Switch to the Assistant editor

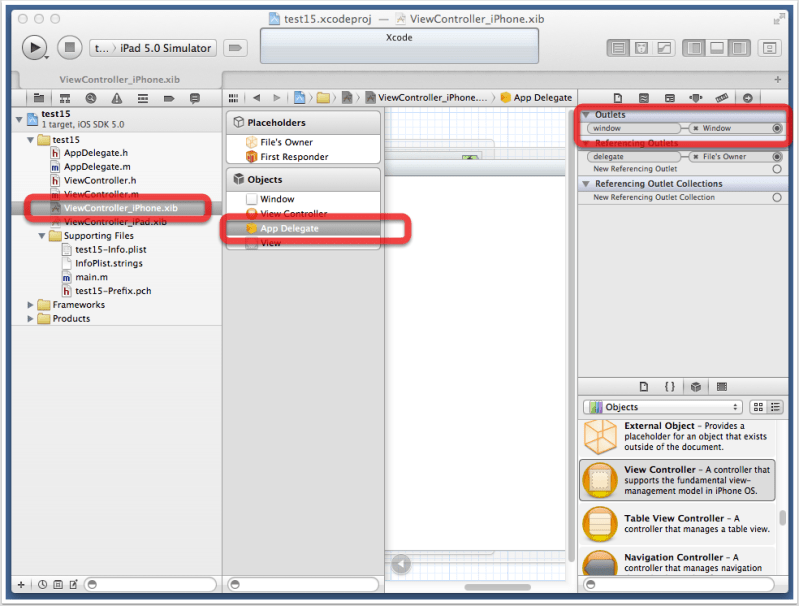pos(641,48)
